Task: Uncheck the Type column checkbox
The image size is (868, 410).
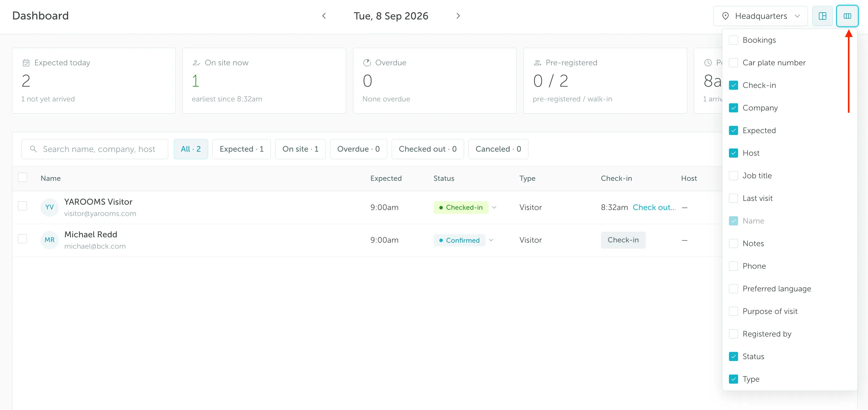Action: 733,379
